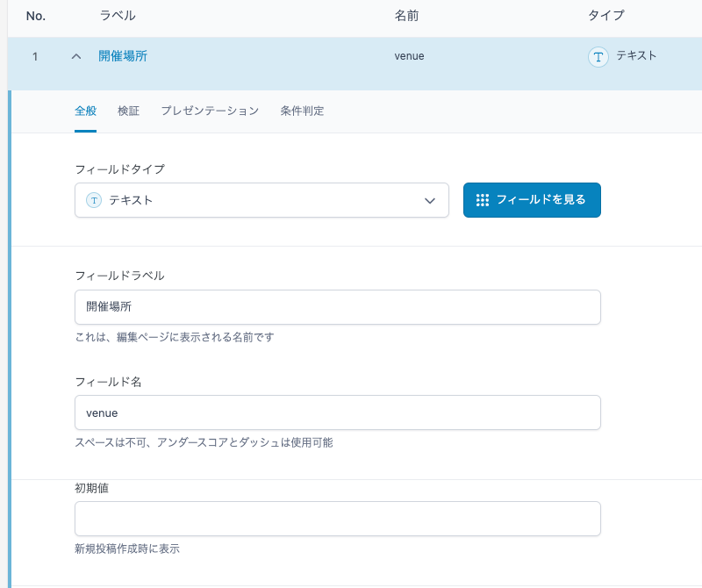Click the フィールドを見る button
This screenshot has height=588, width=702.
click(x=532, y=200)
